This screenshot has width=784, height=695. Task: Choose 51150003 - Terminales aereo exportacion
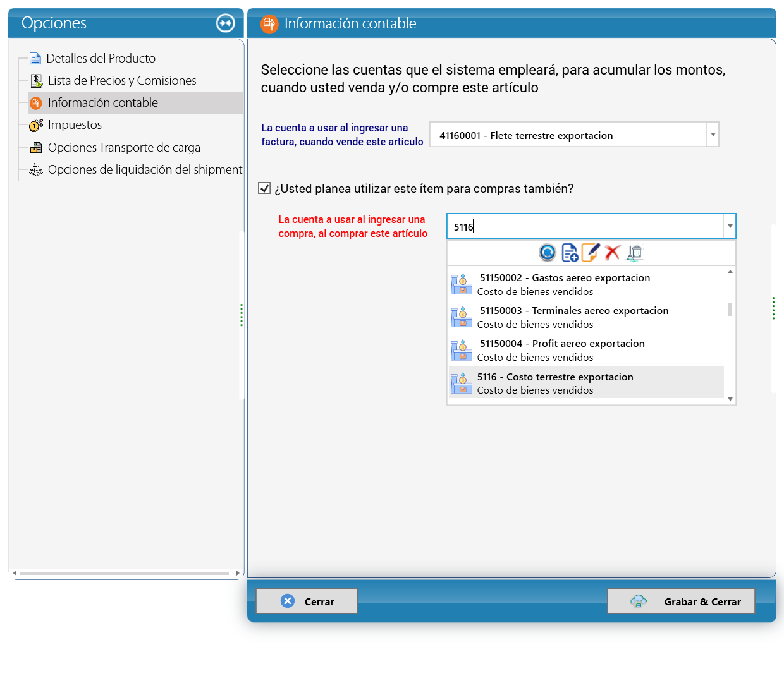point(586,317)
